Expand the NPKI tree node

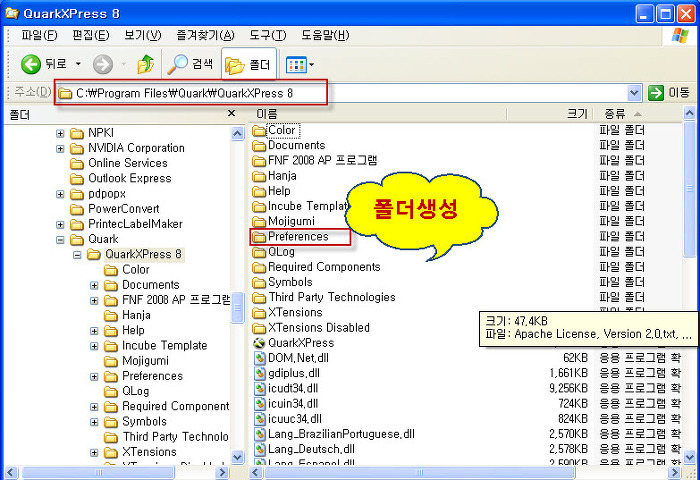[60, 133]
